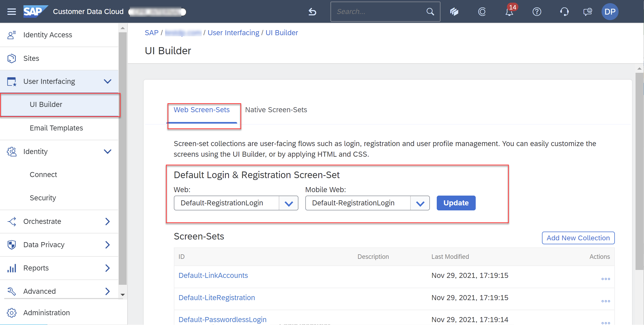Click the Sites cube icon
Screen dimensions: 644x325
[x=12, y=58]
